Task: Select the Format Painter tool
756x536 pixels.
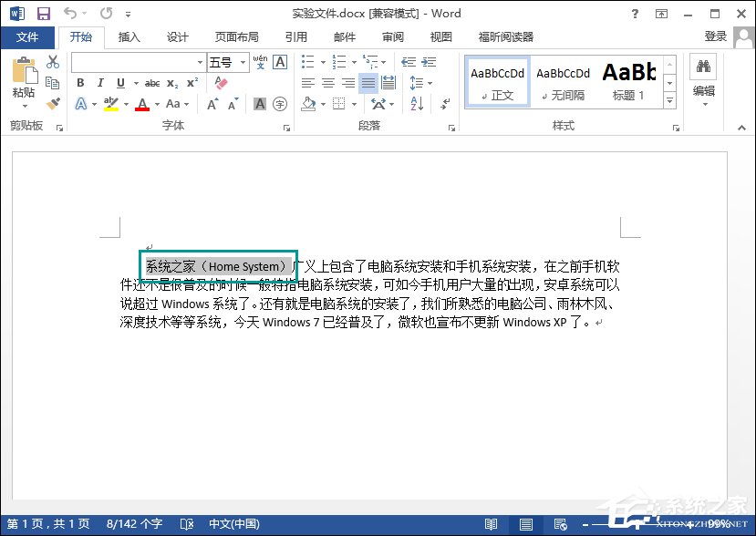Action: tap(53, 103)
